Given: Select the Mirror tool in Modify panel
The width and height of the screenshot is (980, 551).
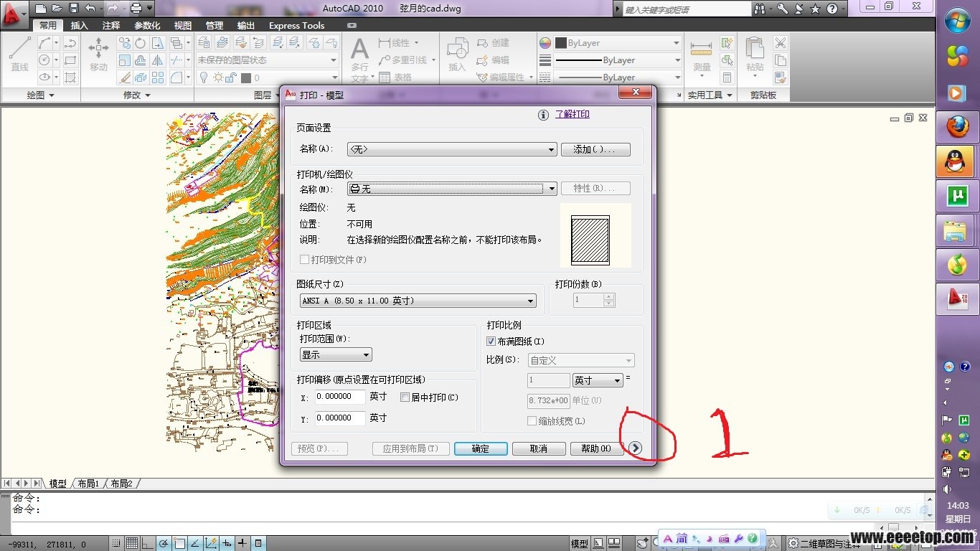Looking at the screenshot, I should 158,61.
